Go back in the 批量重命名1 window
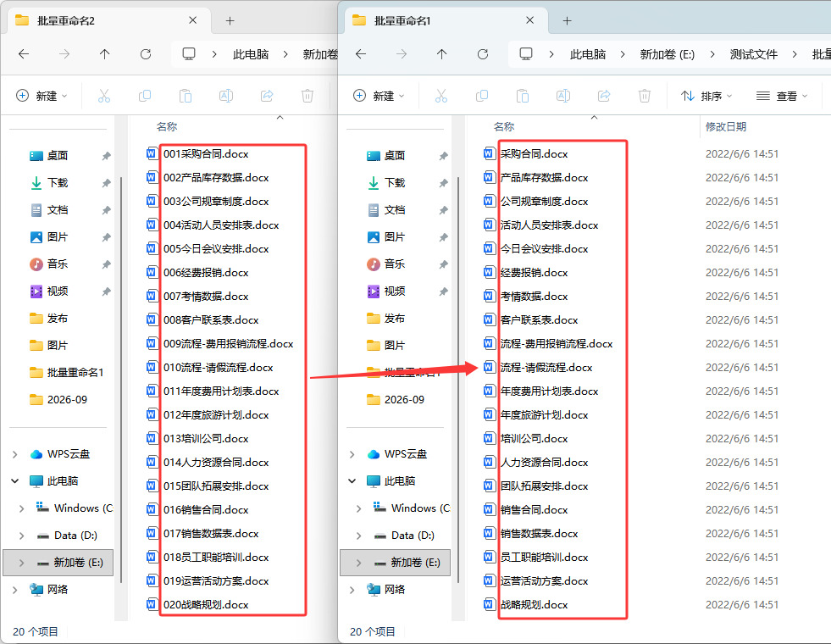Image resolution: width=831 pixels, height=644 pixels. coord(361,54)
